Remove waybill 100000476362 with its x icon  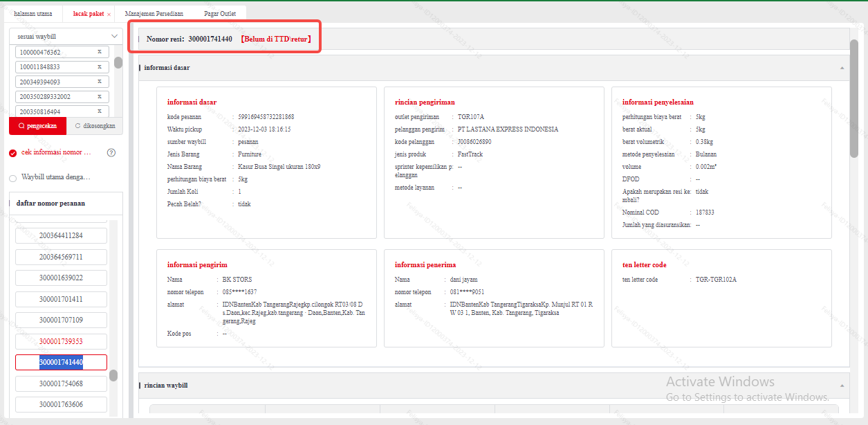point(99,52)
